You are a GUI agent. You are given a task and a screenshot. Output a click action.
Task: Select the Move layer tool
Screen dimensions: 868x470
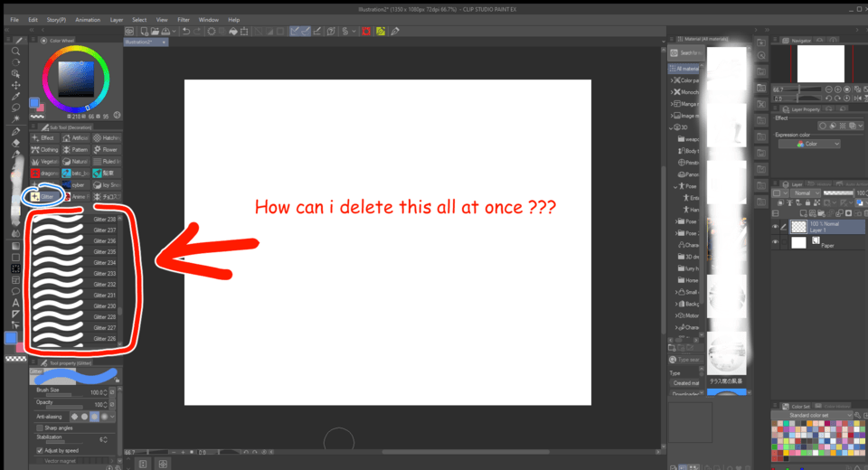coord(15,85)
